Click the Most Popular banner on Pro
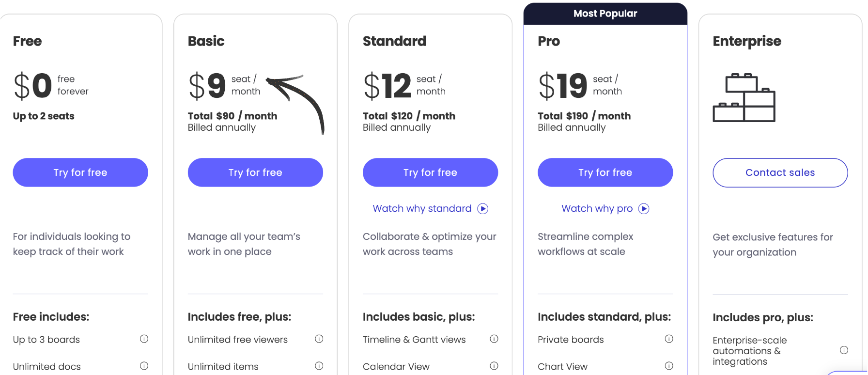 point(605,14)
